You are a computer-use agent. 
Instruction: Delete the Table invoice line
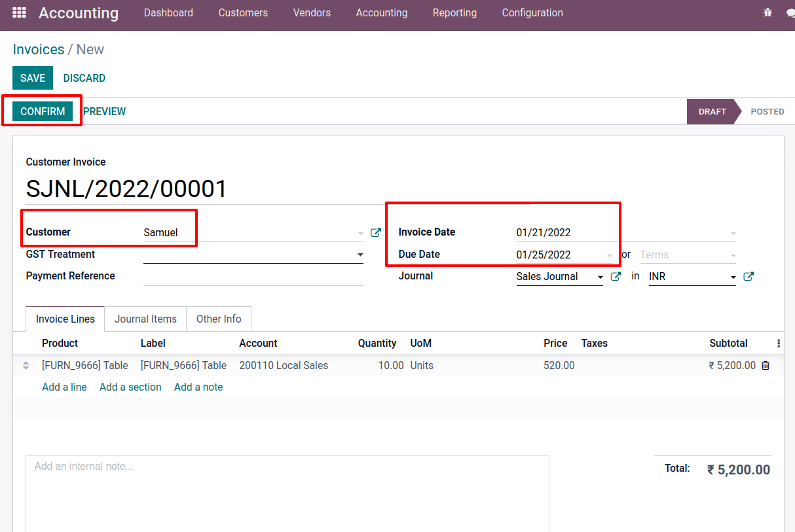(766, 366)
